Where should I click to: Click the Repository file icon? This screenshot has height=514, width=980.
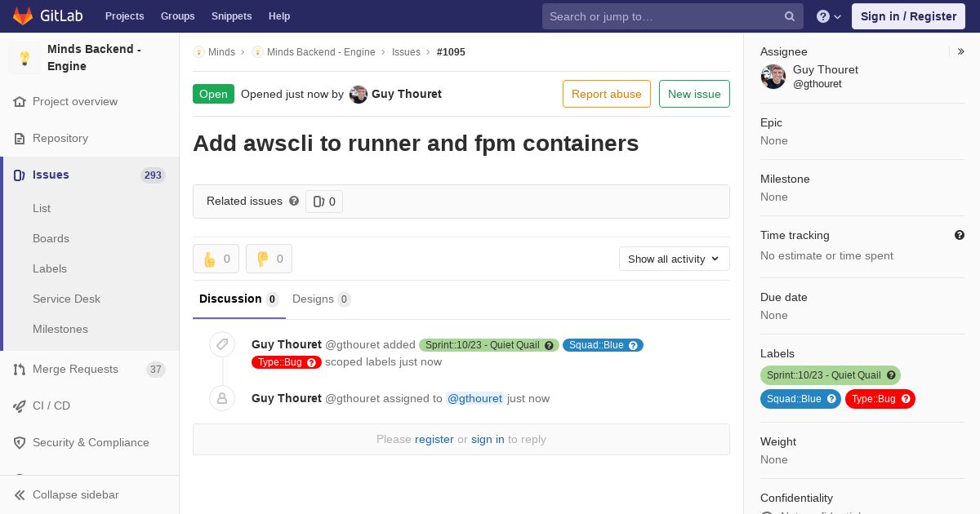[20, 139]
